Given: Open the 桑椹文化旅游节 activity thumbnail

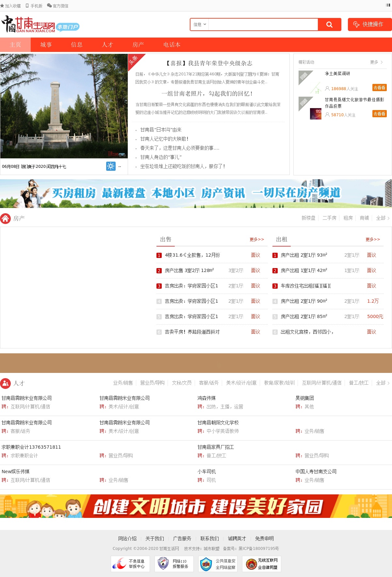Looking at the screenshot, I should (x=310, y=108).
